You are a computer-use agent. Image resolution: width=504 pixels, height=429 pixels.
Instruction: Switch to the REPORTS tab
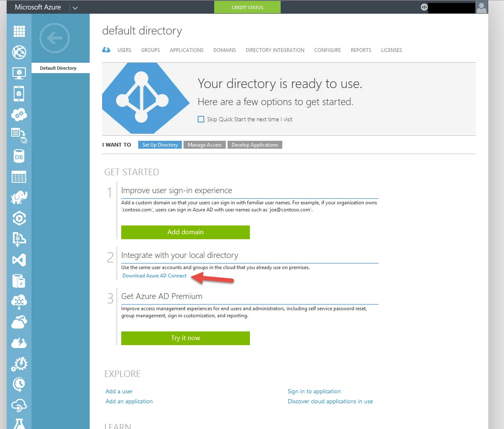pyautogui.click(x=361, y=50)
